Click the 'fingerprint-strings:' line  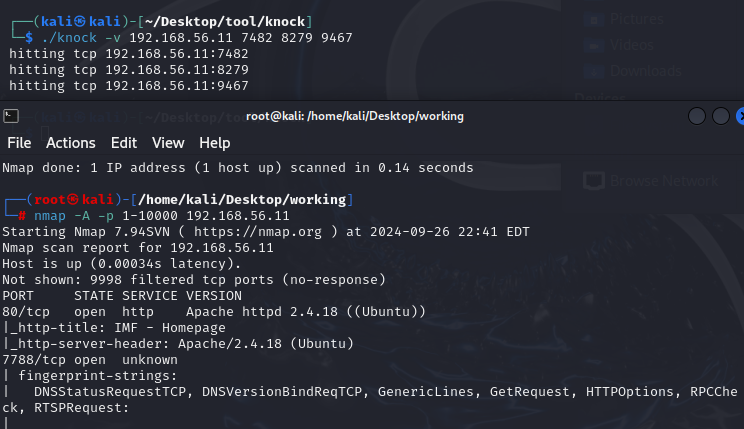coord(90,376)
